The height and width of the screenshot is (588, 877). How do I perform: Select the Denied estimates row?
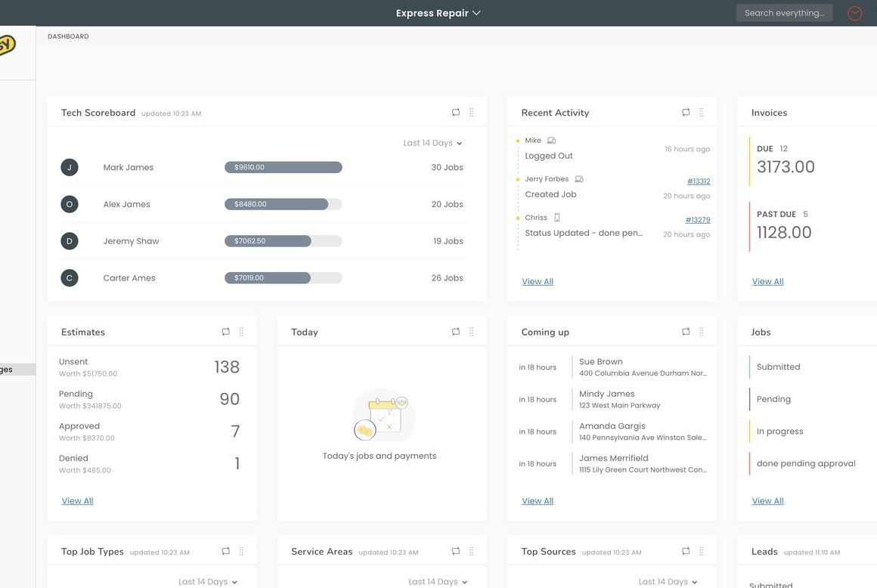(150, 463)
